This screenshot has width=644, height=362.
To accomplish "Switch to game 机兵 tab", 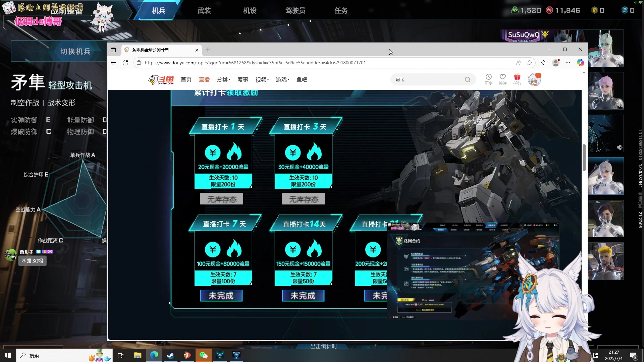I will click(x=158, y=10).
